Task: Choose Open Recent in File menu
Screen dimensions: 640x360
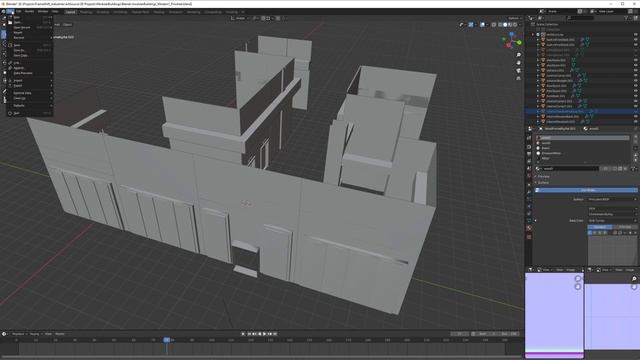Action: tap(30, 27)
